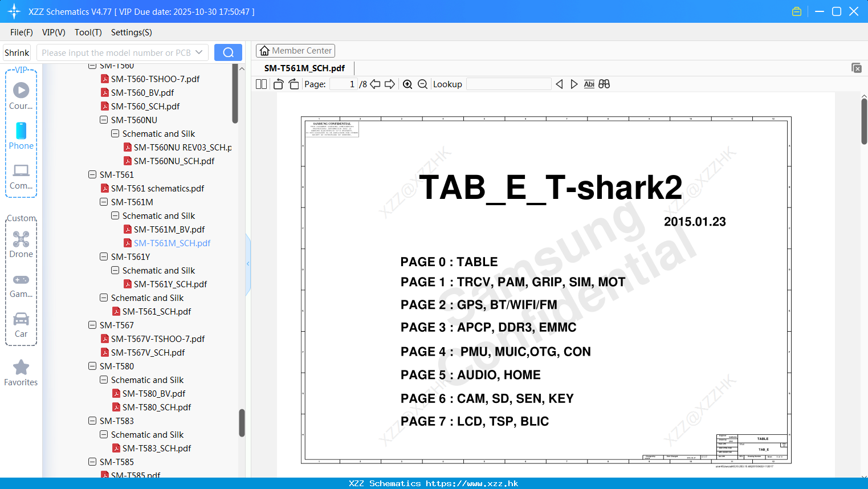Open the Settings(S) menu
This screenshot has height=489, width=868.
click(x=132, y=32)
